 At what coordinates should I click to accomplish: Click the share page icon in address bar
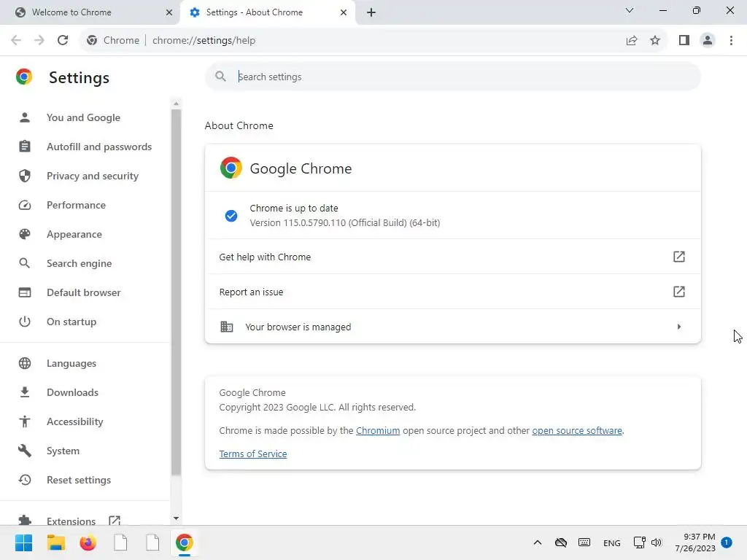tap(632, 41)
